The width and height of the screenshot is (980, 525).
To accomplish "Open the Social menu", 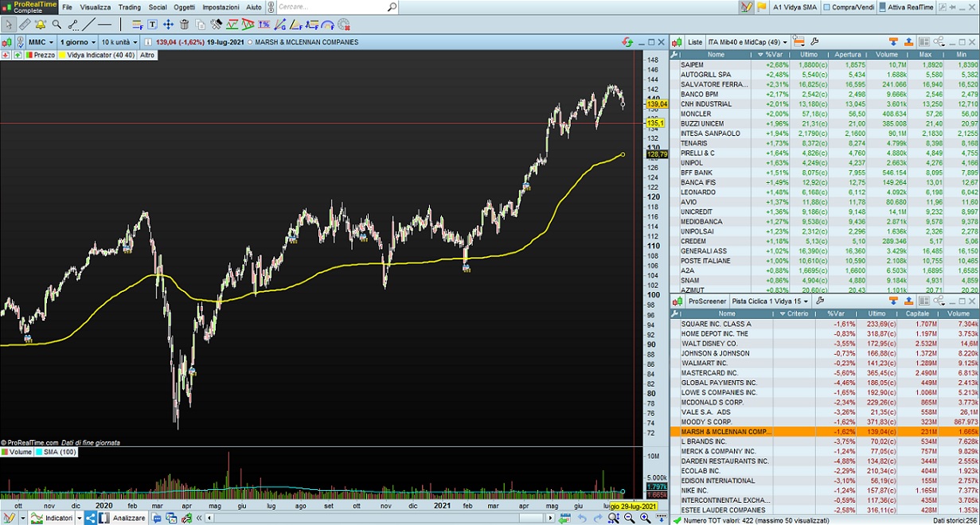I will click(158, 7).
